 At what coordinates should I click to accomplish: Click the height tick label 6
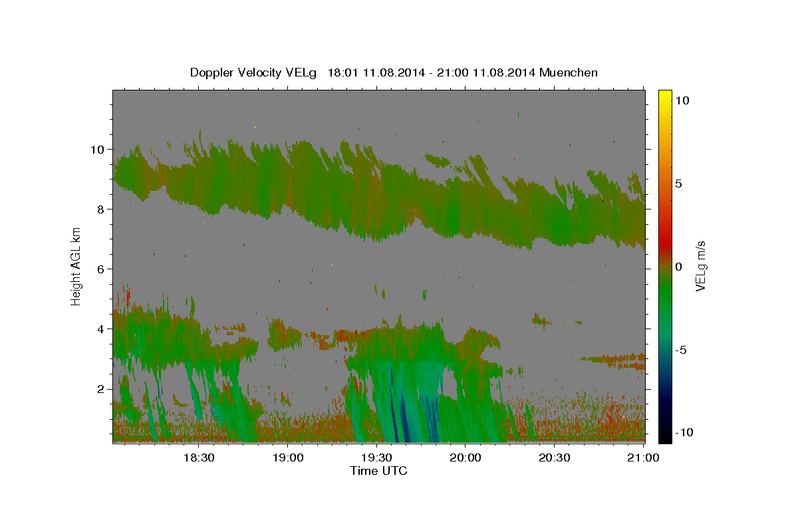tap(100, 269)
